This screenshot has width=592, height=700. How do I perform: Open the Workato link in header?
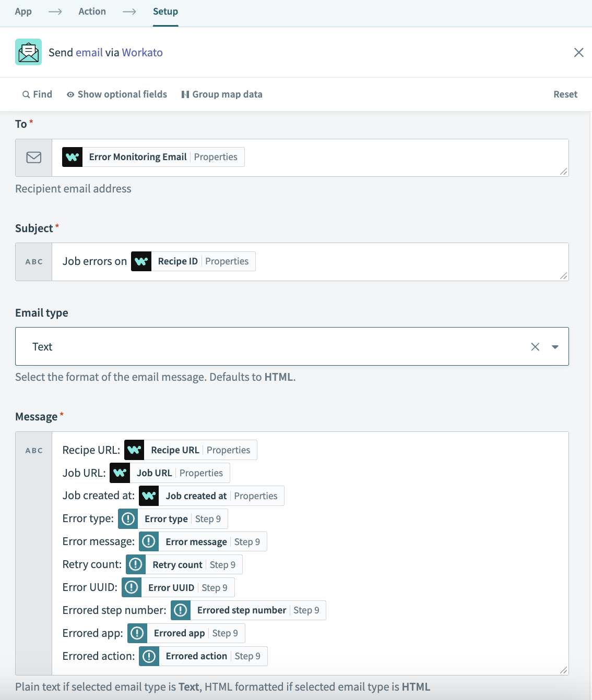[142, 52]
